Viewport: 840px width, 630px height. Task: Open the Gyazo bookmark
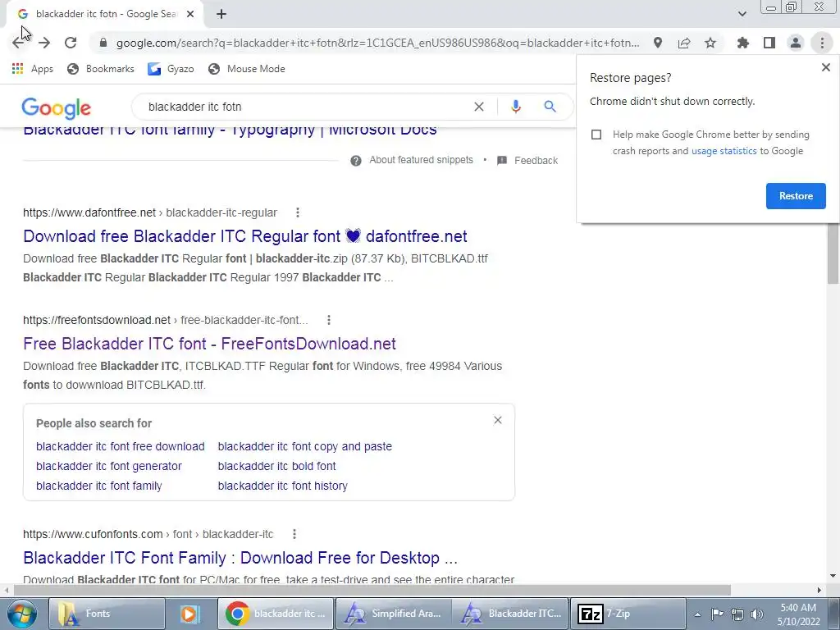[x=171, y=69]
